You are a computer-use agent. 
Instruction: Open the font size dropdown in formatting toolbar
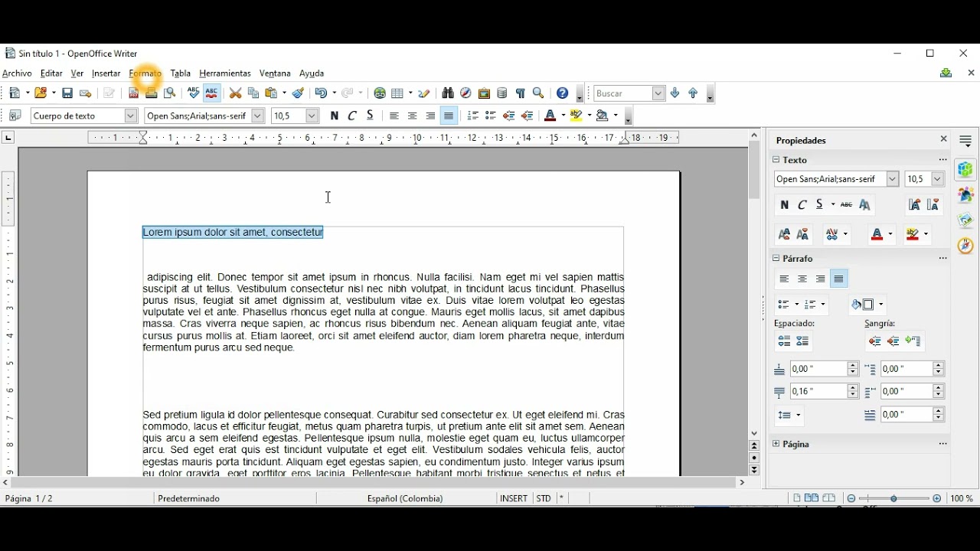click(x=312, y=116)
